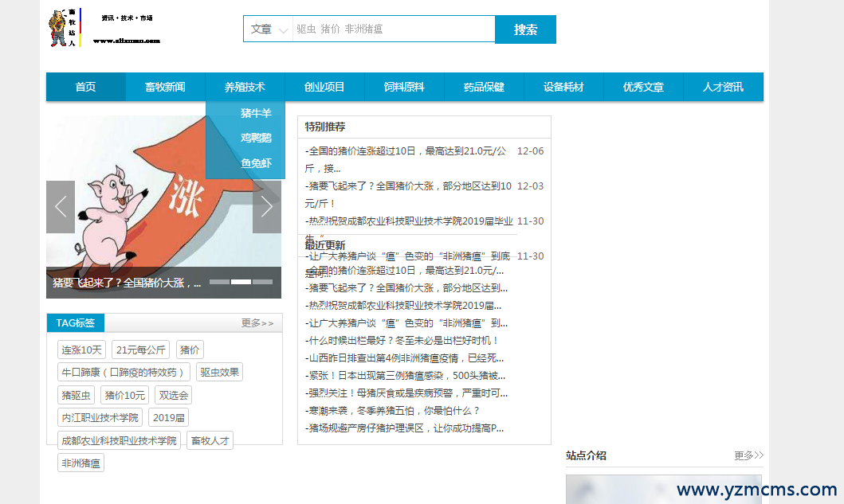Image resolution: width=844 pixels, height=504 pixels.
Task: Go to 首页 in navigation bar
Action: 85,87
